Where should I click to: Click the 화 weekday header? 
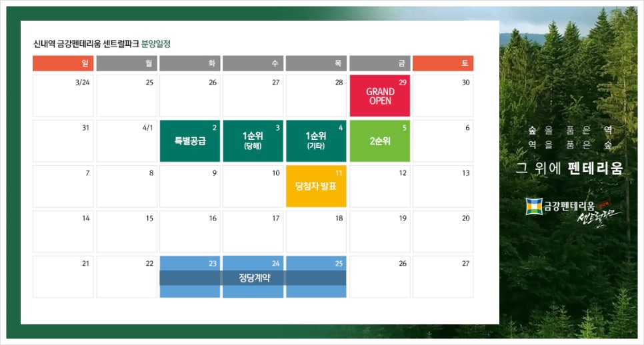coord(190,63)
